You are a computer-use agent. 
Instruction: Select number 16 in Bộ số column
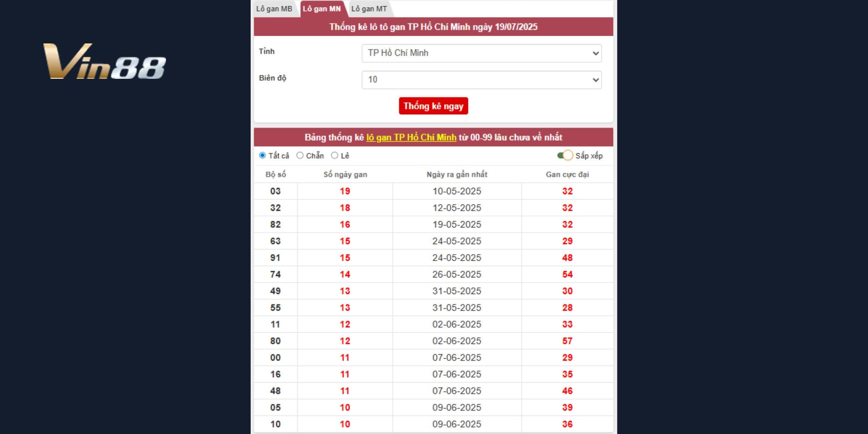pyautogui.click(x=275, y=375)
